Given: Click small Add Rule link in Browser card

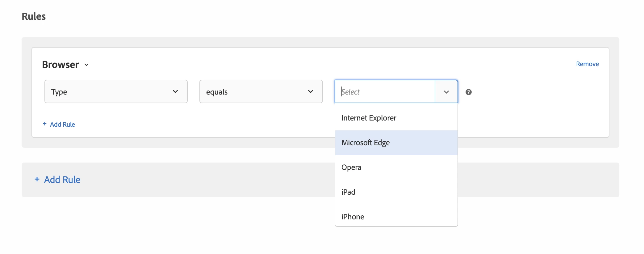Looking at the screenshot, I should point(62,125).
